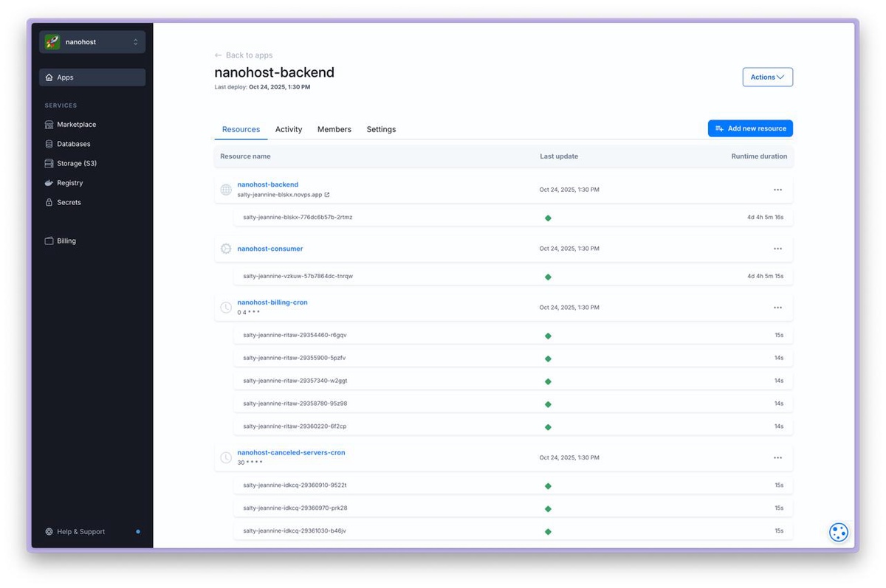Click Add new resource button
The image size is (886, 588).
tap(750, 128)
